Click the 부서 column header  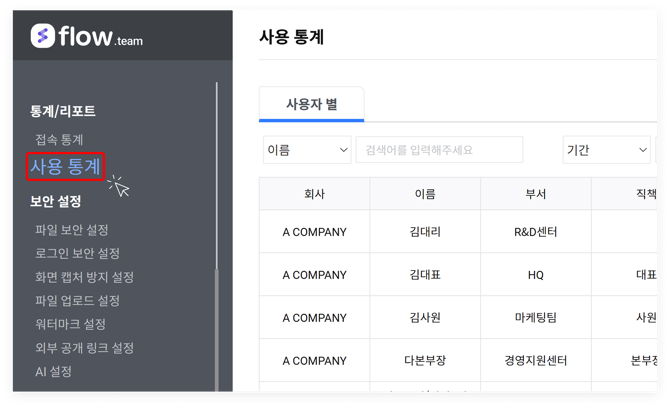click(x=535, y=194)
